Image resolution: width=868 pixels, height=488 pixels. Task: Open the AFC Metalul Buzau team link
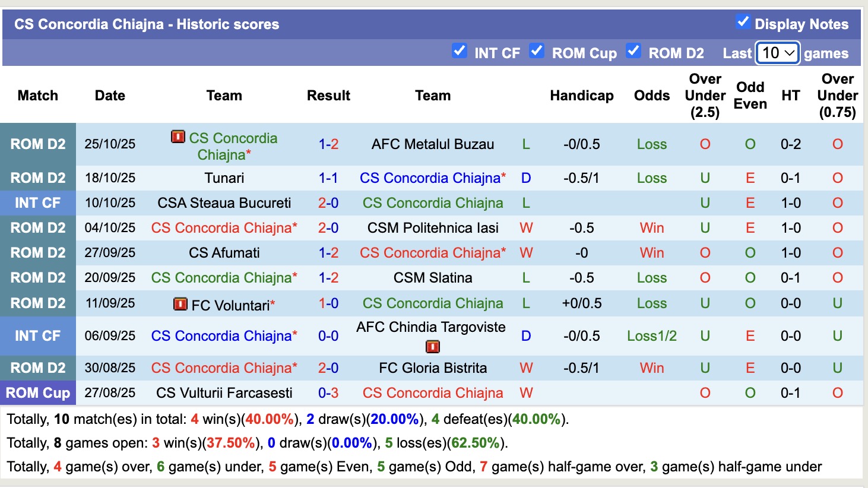pyautogui.click(x=433, y=144)
